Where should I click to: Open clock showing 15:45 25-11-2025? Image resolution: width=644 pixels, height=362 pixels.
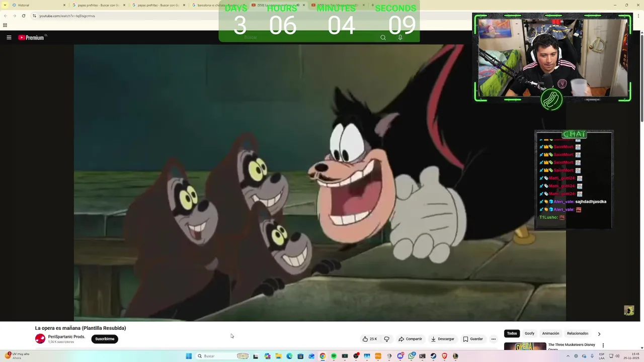631,356
